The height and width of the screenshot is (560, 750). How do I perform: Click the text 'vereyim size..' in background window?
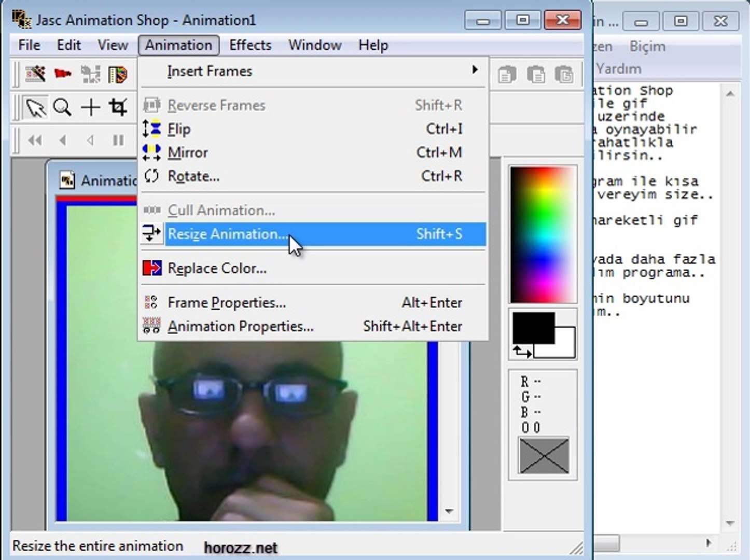pos(655,194)
